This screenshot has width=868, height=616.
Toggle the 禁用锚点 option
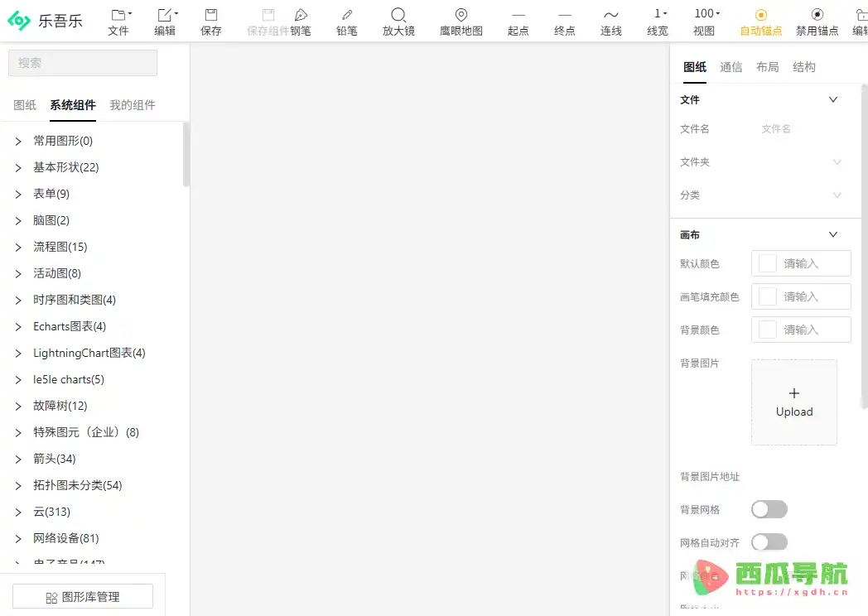[817, 22]
